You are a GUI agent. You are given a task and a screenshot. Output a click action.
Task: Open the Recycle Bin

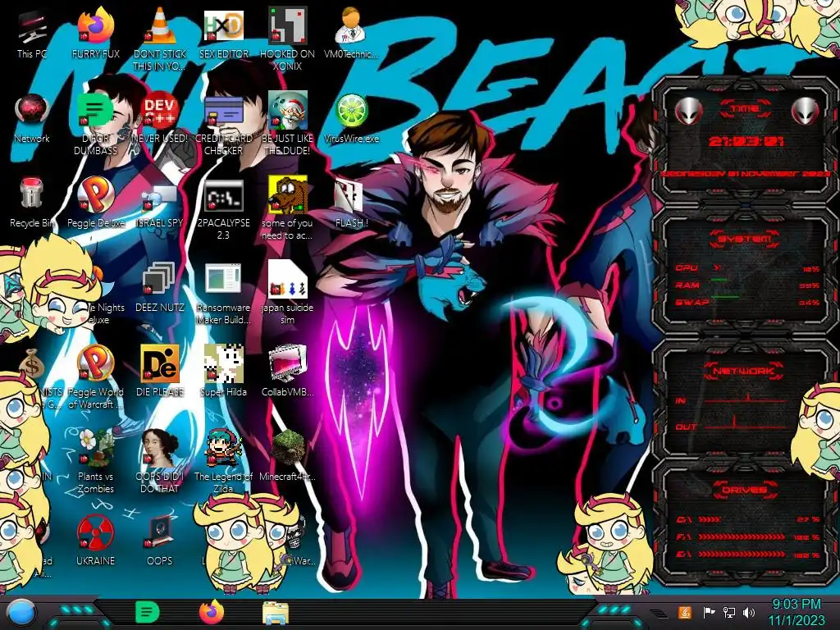[x=32, y=203]
